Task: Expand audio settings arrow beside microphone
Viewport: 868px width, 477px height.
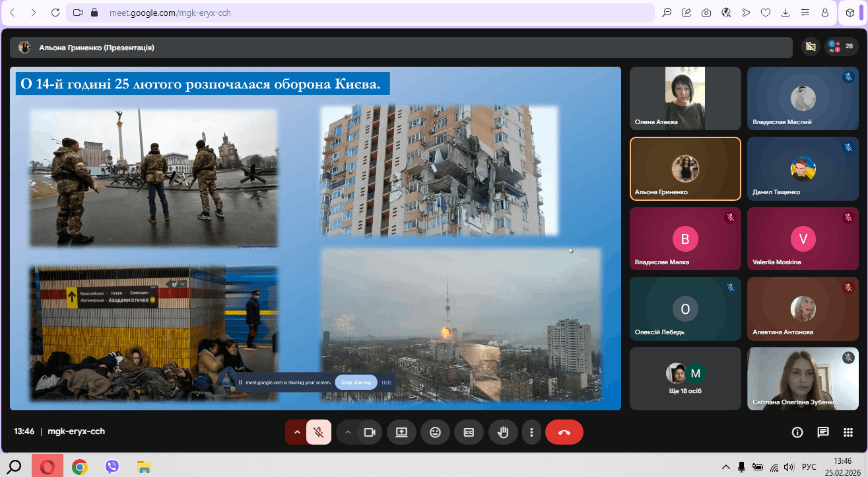Action: (x=297, y=432)
